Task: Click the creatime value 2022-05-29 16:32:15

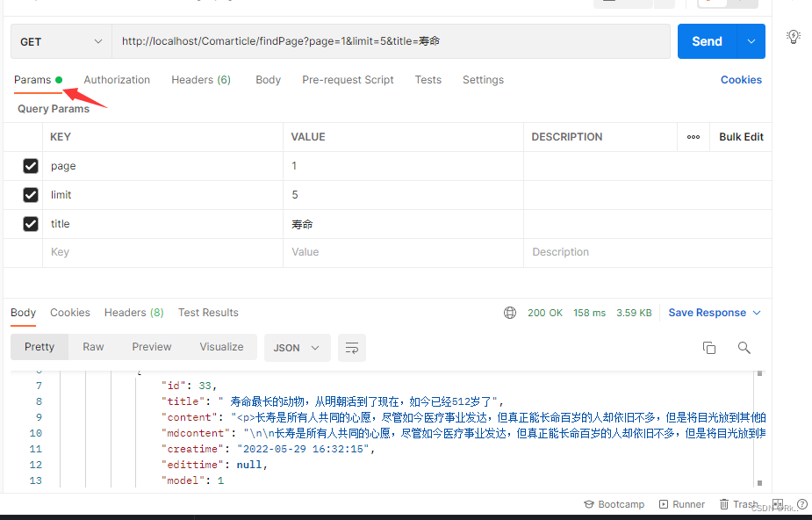Action: pyautogui.click(x=303, y=449)
